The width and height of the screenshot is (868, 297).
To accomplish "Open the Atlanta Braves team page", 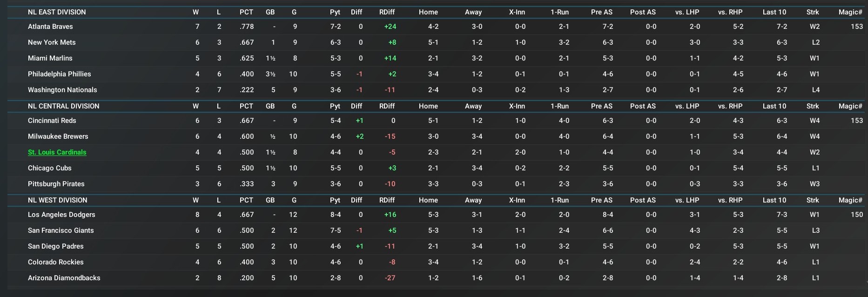I will 50,27.
